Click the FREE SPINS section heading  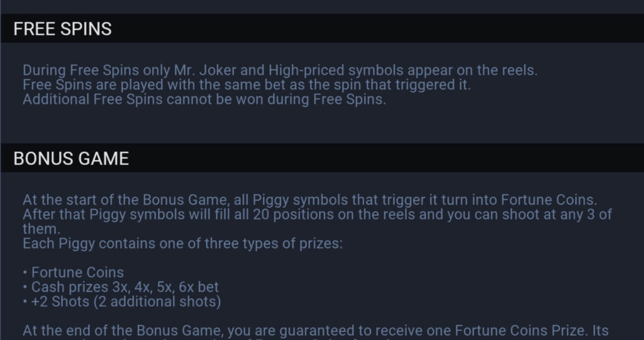(62, 29)
